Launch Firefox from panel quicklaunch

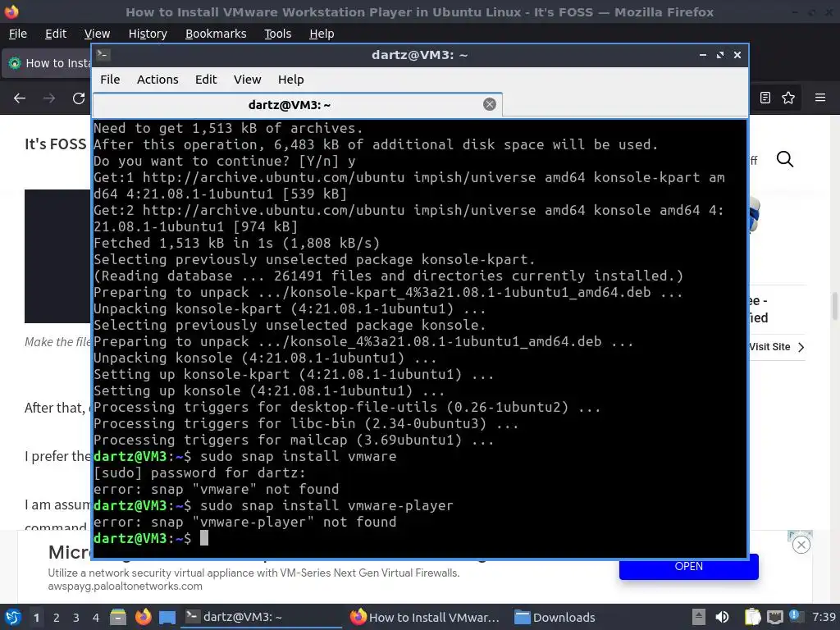(x=143, y=617)
